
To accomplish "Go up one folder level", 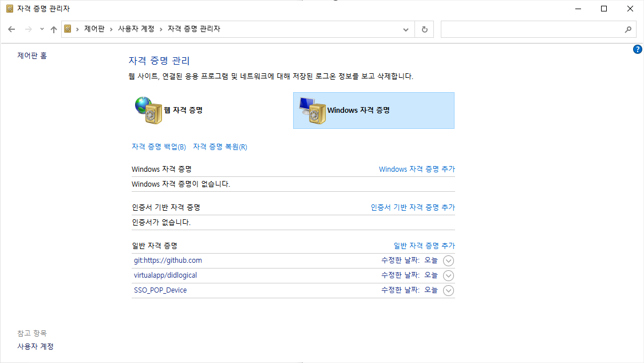I will (54, 29).
